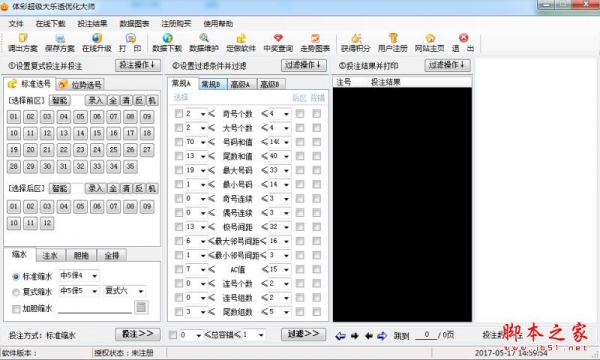
Task: Tick the 加胆缩水 checkbox
Action: tap(16, 309)
